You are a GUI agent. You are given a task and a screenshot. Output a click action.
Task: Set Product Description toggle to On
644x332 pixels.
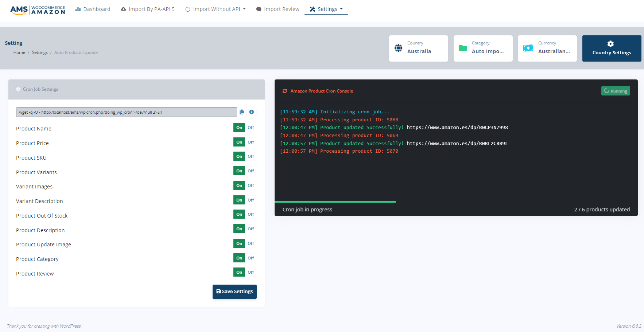[x=239, y=229]
